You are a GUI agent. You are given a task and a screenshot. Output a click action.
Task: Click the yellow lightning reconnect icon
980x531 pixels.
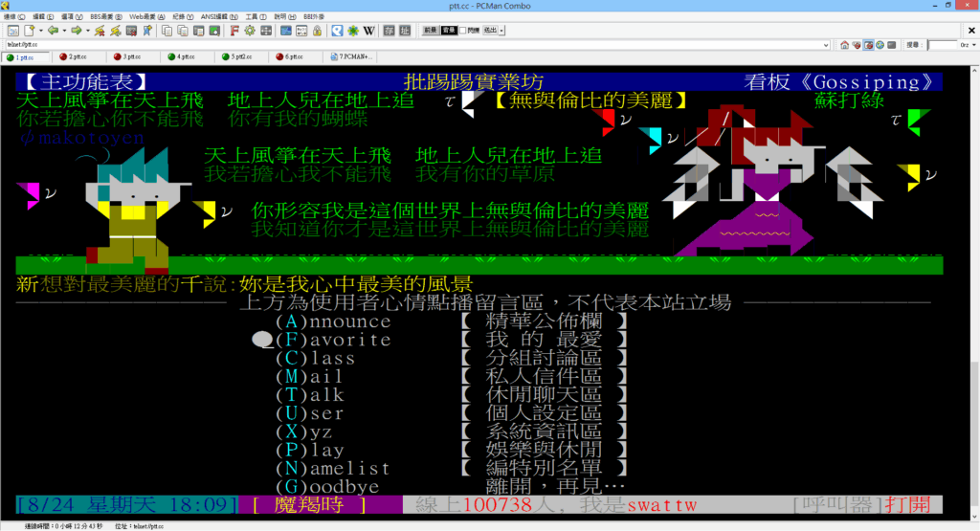click(x=116, y=31)
